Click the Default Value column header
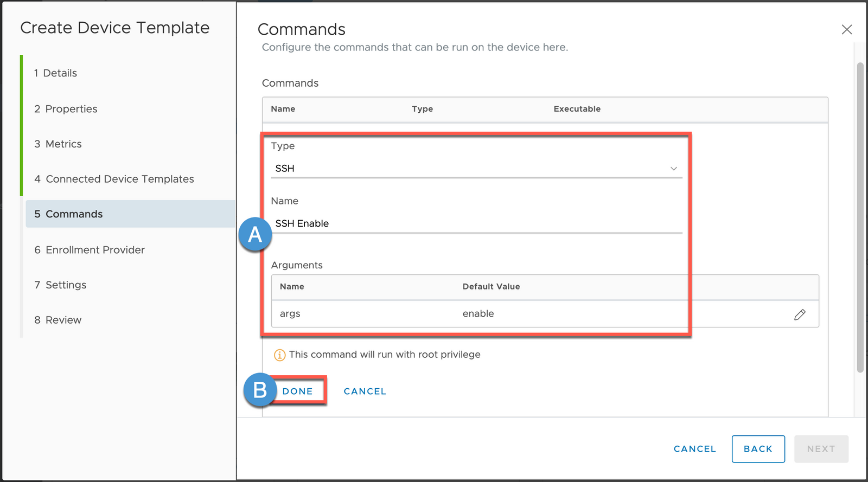Viewport: 868px width, 482px height. [491, 287]
